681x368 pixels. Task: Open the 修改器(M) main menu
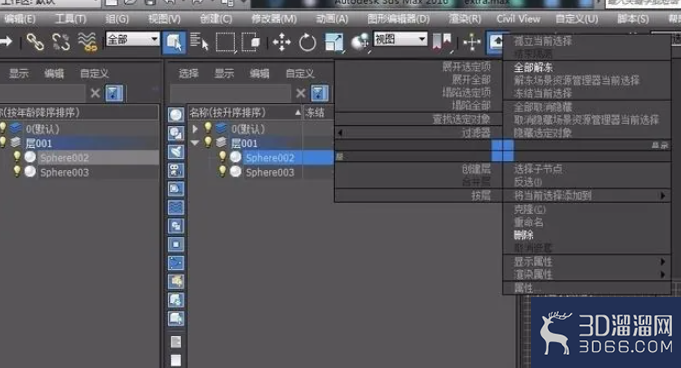point(274,19)
